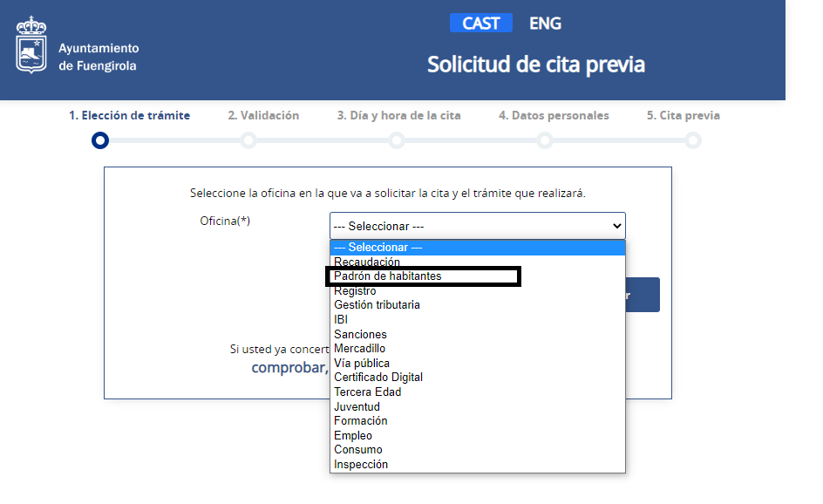Choose Tercera Edad from the list
This screenshot has width=823, height=504.
[x=367, y=392]
